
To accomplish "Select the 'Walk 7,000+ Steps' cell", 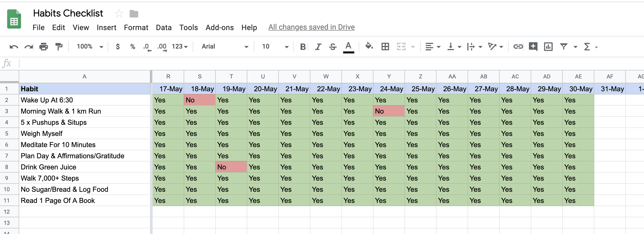I will pyautogui.click(x=84, y=178).
